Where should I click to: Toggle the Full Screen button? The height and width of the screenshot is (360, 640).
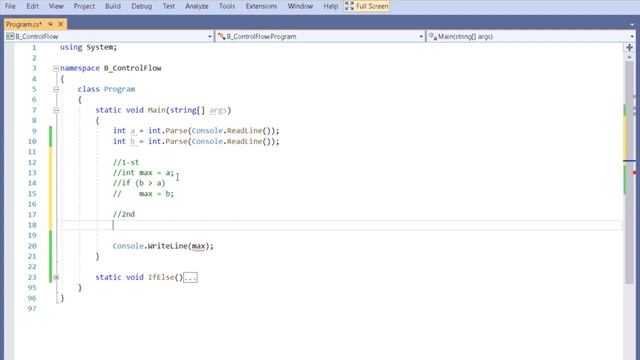[367, 6]
